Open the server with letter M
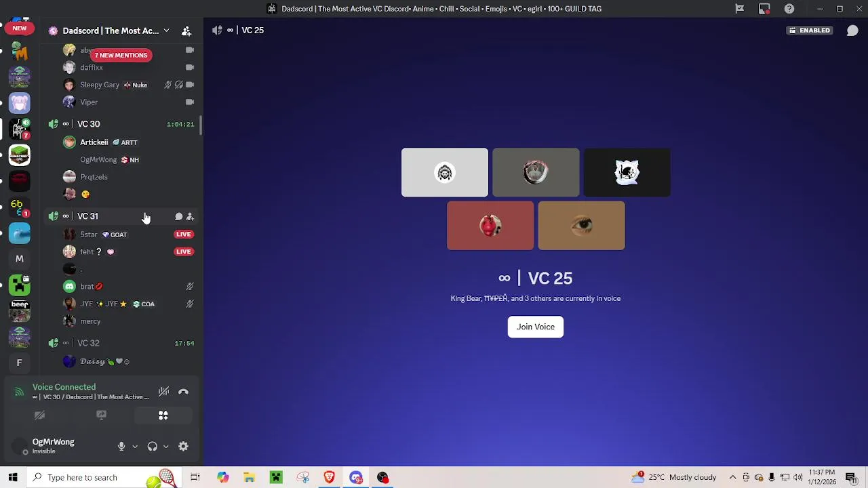The height and width of the screenshot is (488, 868). click(x=20, y=259)
